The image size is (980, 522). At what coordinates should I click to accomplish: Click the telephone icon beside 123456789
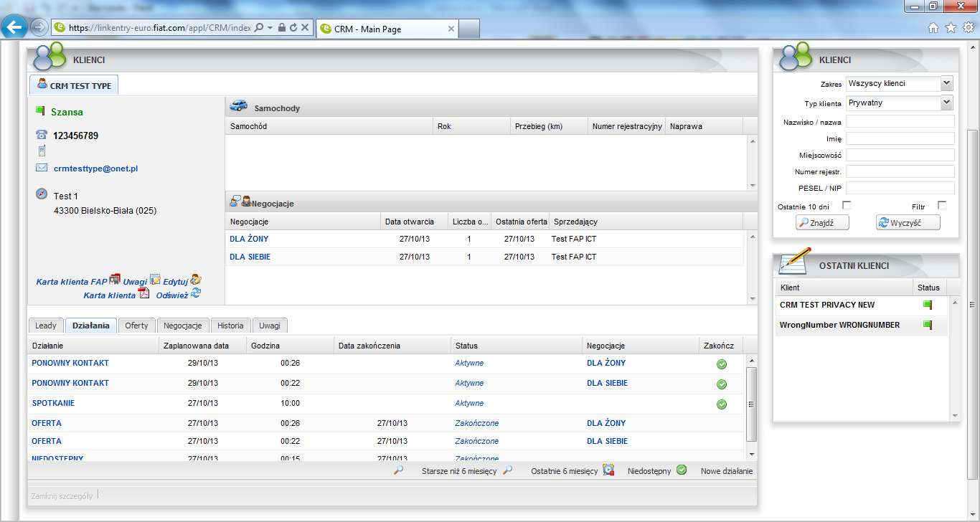pos(42,135)
